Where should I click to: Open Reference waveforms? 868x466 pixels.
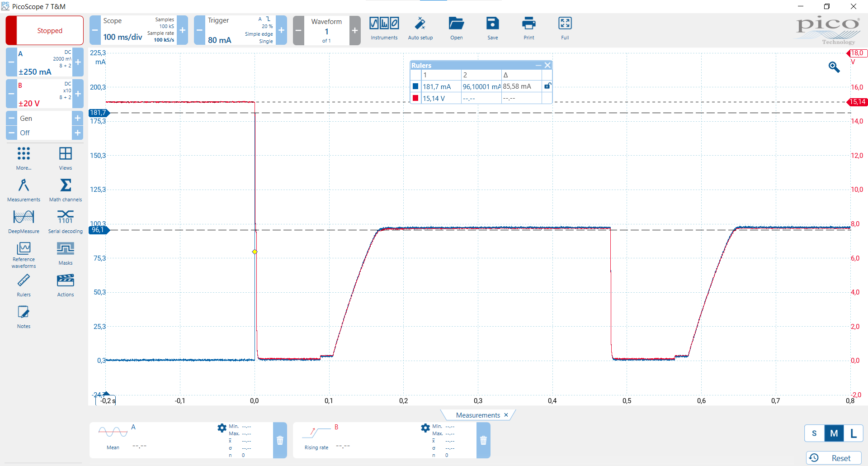click(24, 255)
